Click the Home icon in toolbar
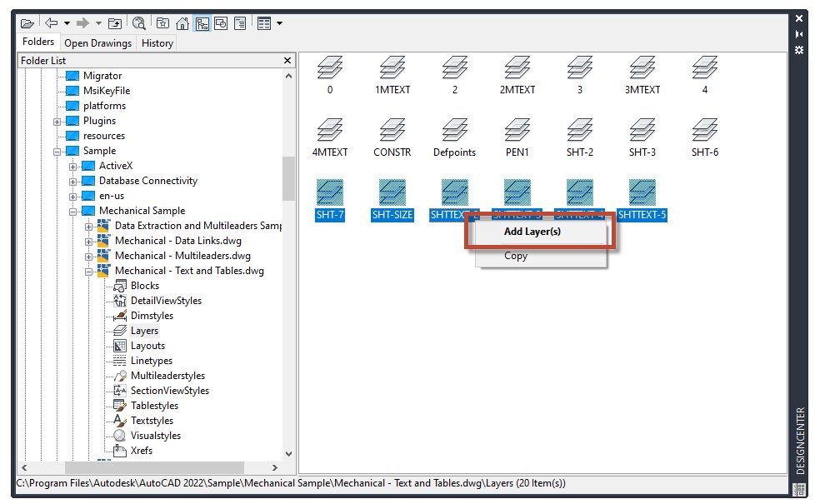Image resolution: width=815 pixels, height=504 pixels. pyautogui.click(x=182, y=23)
